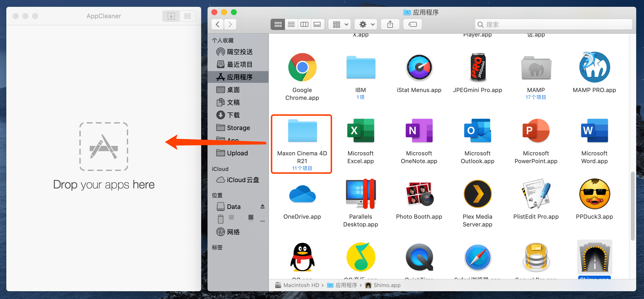Toggle AppCleaner drop-zone view button
Screen dimensions: 644x299
(171, 16)
